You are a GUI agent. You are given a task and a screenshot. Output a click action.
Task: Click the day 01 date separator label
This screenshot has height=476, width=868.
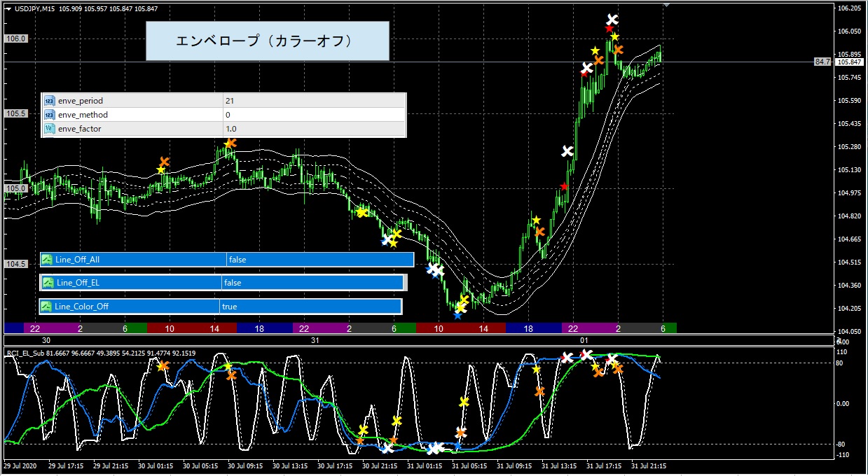pos(584,339)
